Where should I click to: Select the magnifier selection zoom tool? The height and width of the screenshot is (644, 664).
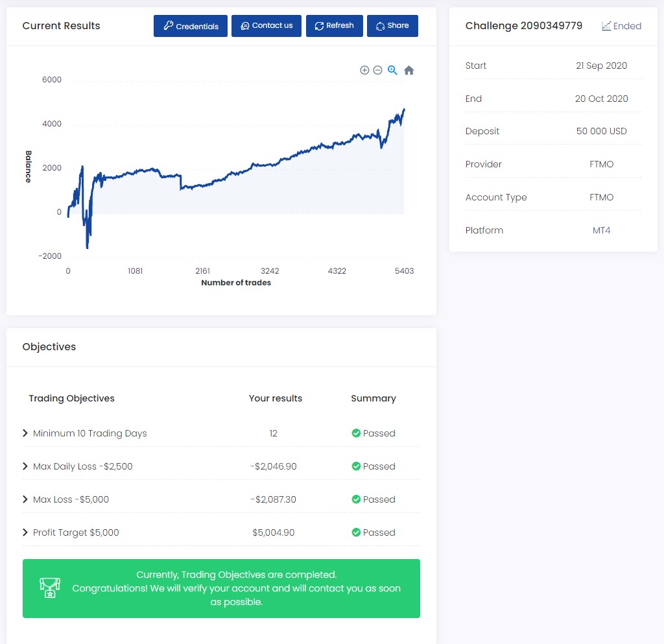pos(392,70)
